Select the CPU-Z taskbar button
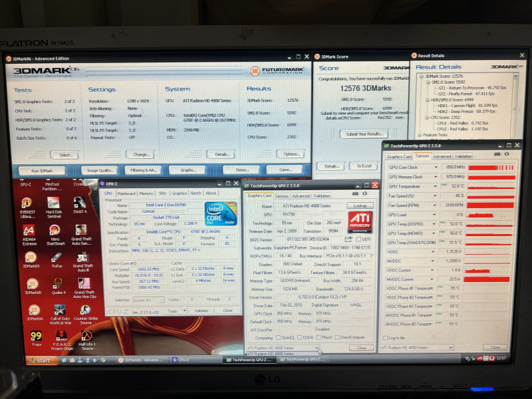This screenshot has width=532, height=399. (x=194, y=360)
